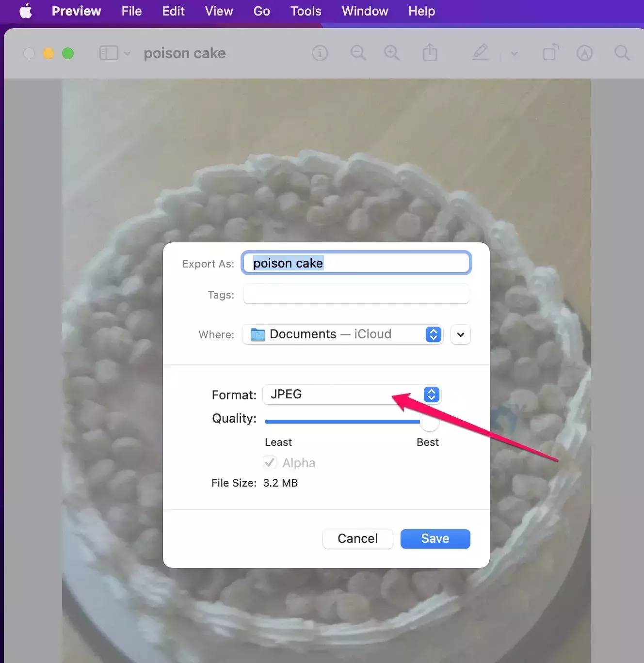
Task: Click the Save button
Action: (x=435, y=538)
